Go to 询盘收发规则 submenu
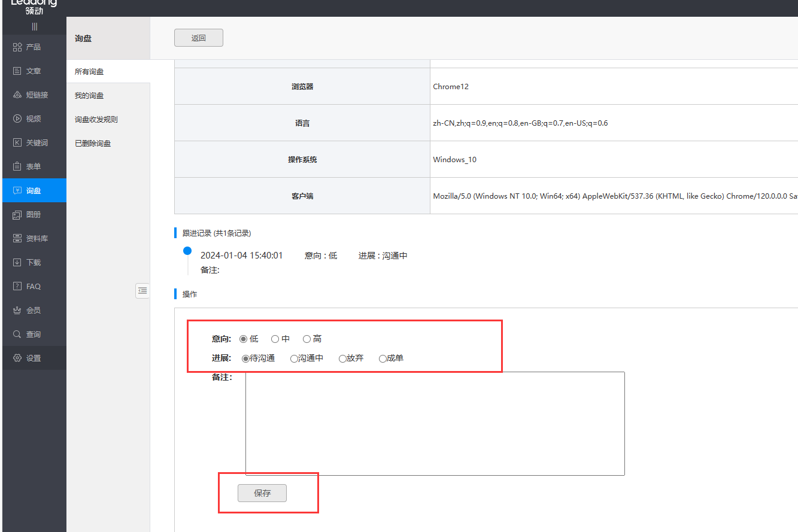798x532 pixels. [96, 120]
